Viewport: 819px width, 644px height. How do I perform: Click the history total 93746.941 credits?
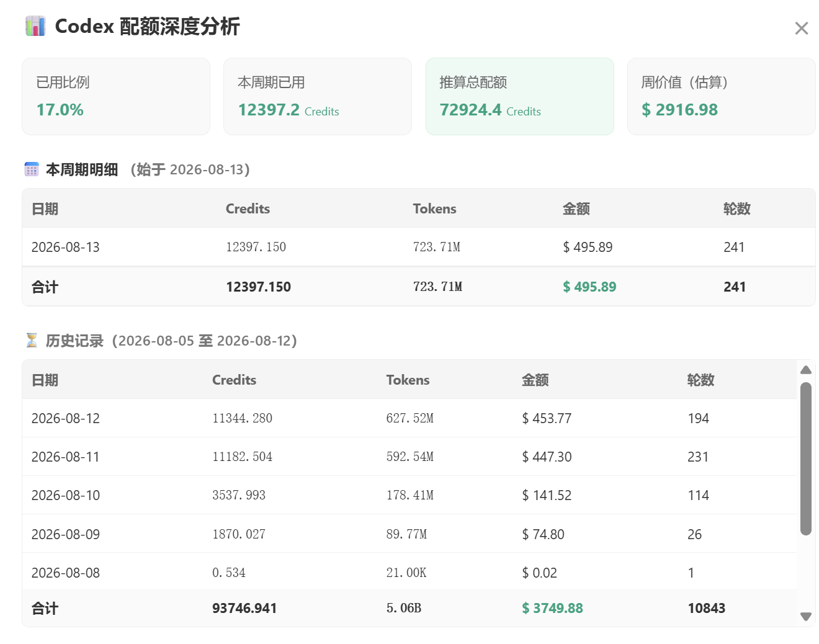[x=244, y=608]
